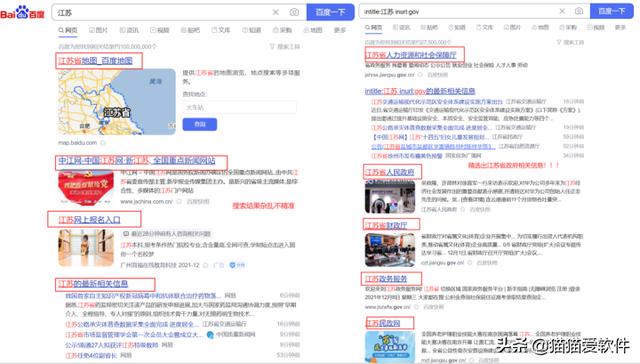The height and width of the screenshot is (364, 640).
Task: Click the 江苏省人民政府 result thumbnail
Action: 390,196
